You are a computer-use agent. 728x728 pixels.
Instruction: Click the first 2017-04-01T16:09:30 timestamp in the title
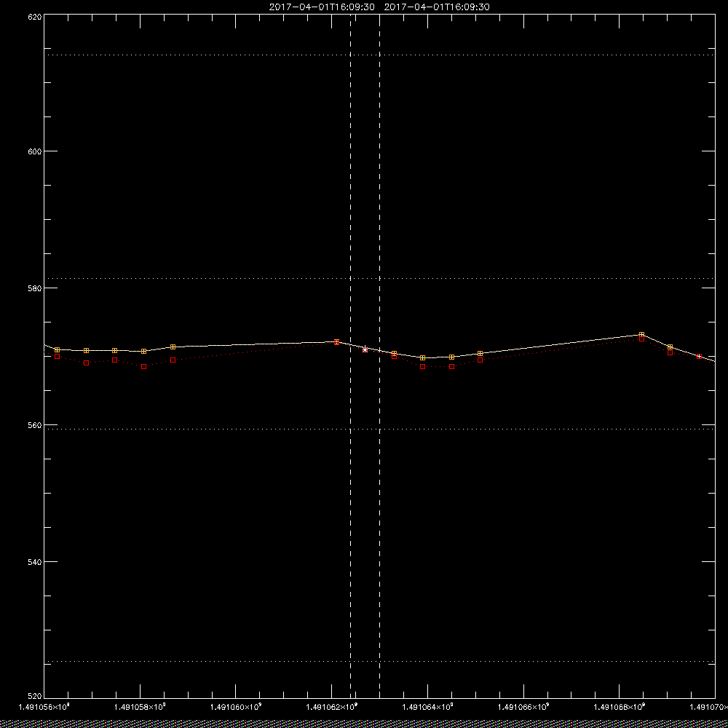click(x=322, y=7)
